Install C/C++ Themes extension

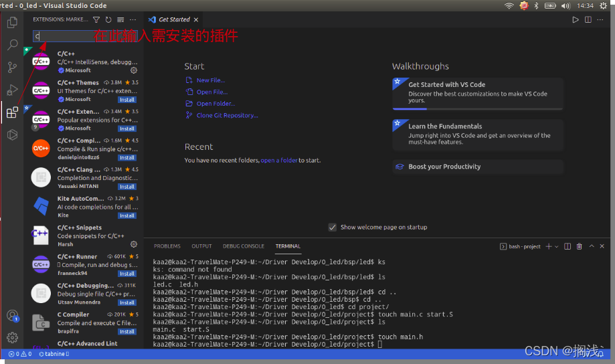click(x=127, y=100)
